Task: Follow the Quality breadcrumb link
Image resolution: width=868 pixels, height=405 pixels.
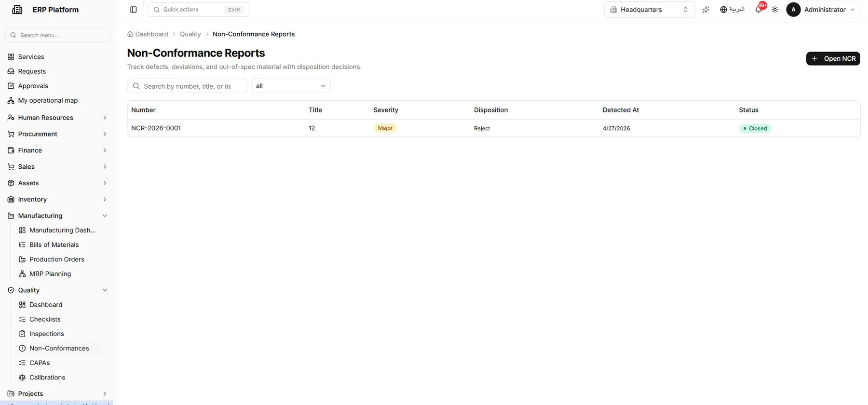Action: [190, 34]
